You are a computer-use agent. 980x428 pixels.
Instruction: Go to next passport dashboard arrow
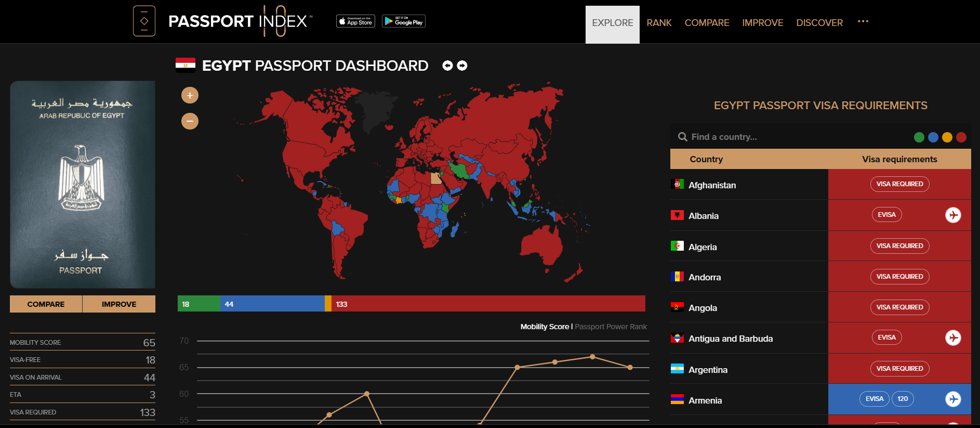pos(462,66)
